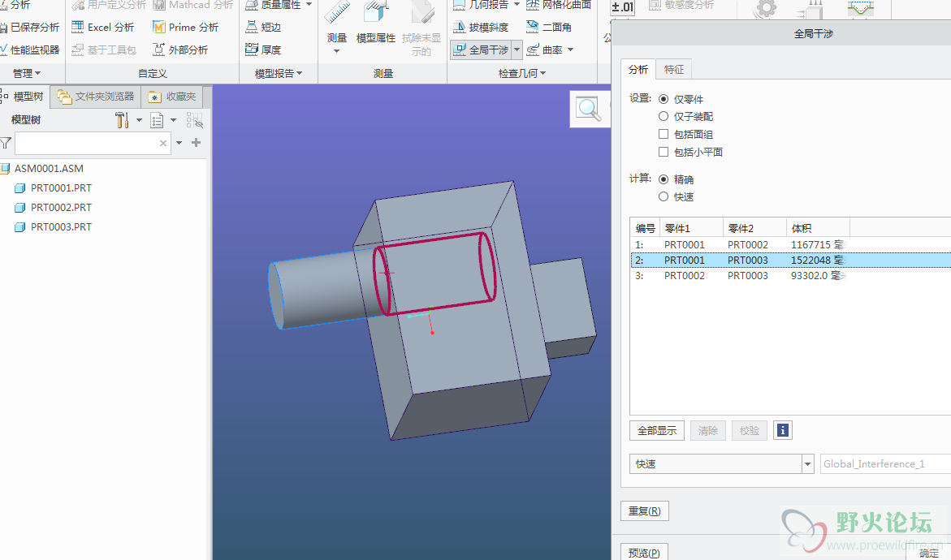Select PRT0002.PRT in the model tree
The height and width of the screenshot is (560, 951).
(x=61, y=207)
